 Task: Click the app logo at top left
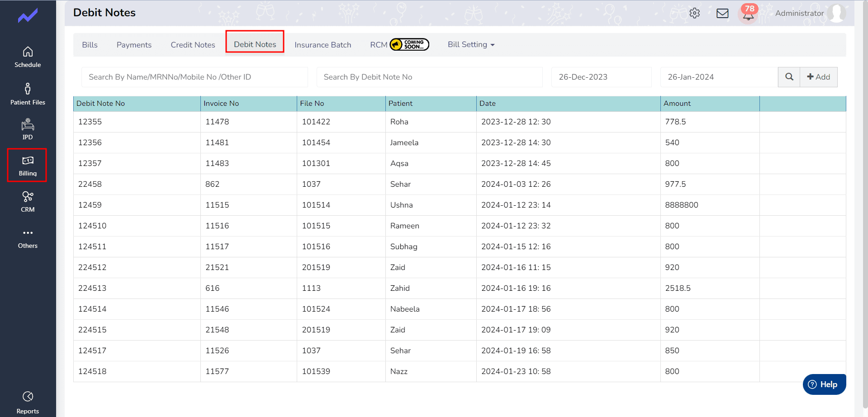[28, 16]
